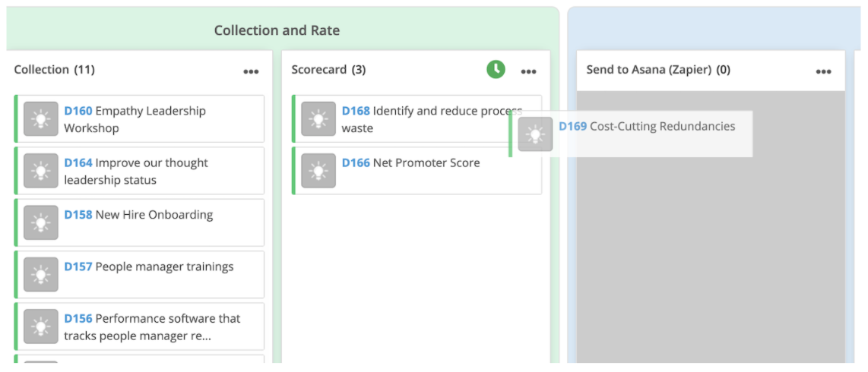Select 'Improve our thought leadership status' title
868x372 pixels.
136,172
